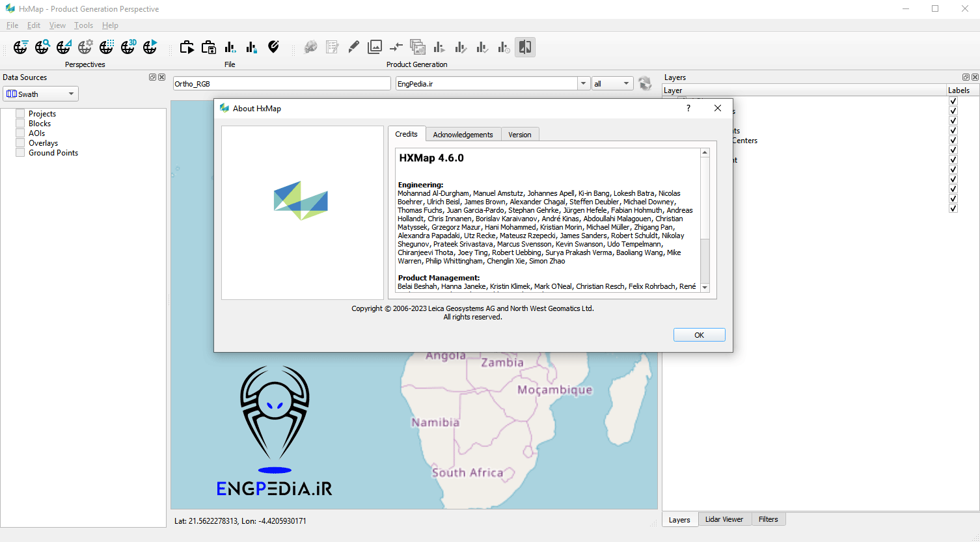
Task: Click the bar-chart-with-play toolbar icon
Action: (x=439, y=47)
